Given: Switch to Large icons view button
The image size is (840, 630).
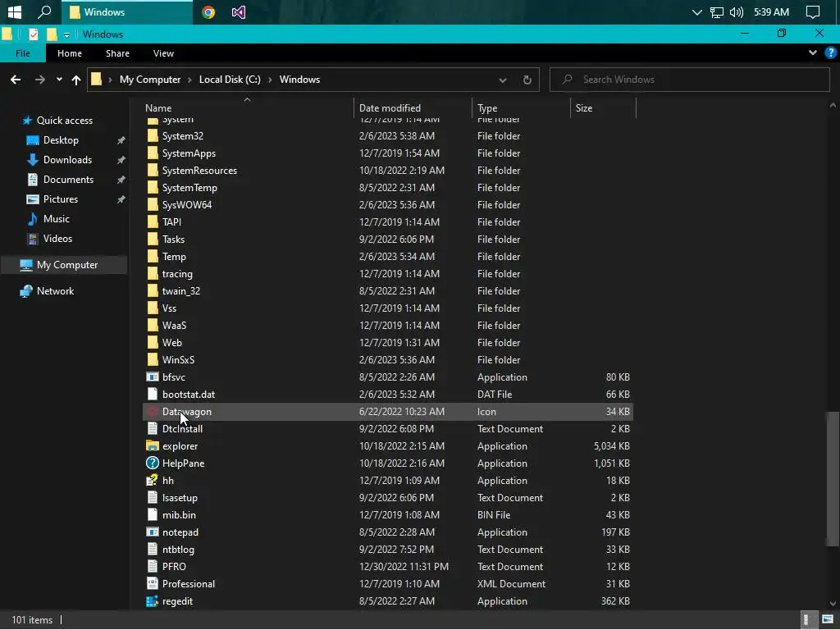Looking at the screenshot, I should 828,620.
